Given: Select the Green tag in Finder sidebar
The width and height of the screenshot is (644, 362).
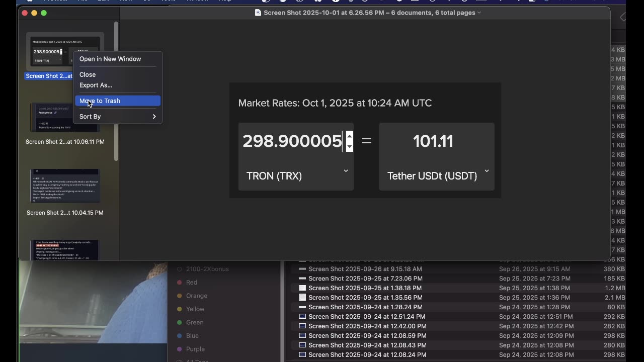Looking at the screenshot, I should coord(195,322).
